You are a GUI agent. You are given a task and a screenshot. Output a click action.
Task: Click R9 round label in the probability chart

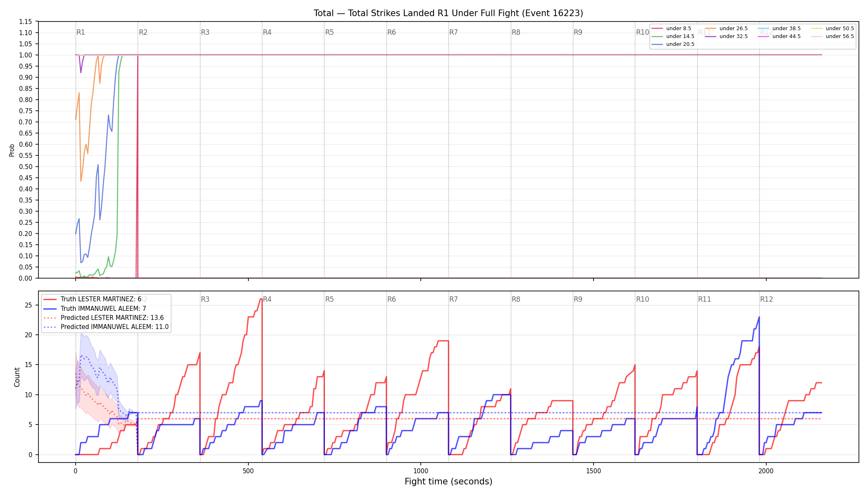578,32
